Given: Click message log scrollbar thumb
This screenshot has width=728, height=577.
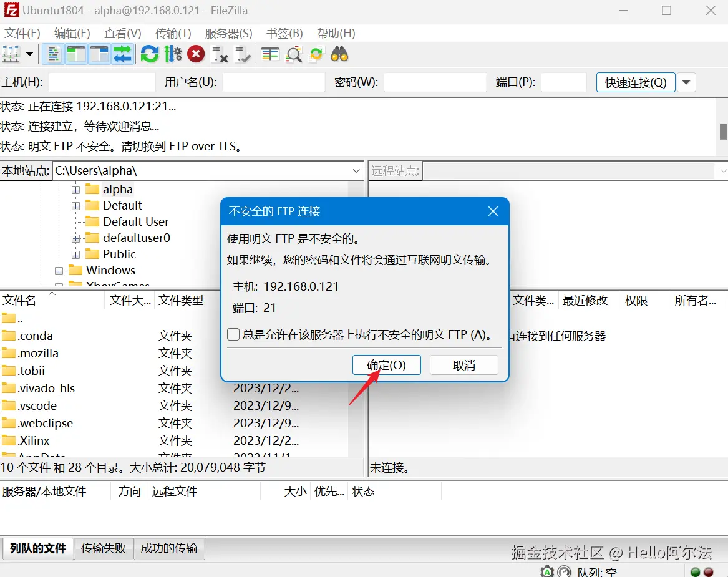Looking at the screenshot, I should [723, 131].
